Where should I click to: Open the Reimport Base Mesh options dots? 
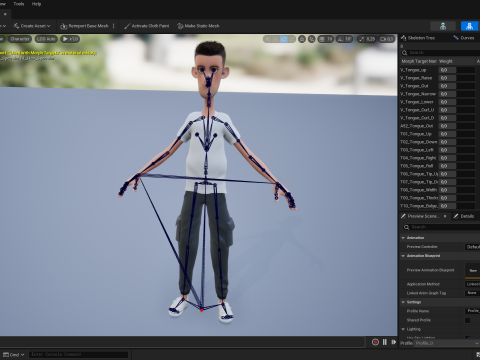click(114, 26)
